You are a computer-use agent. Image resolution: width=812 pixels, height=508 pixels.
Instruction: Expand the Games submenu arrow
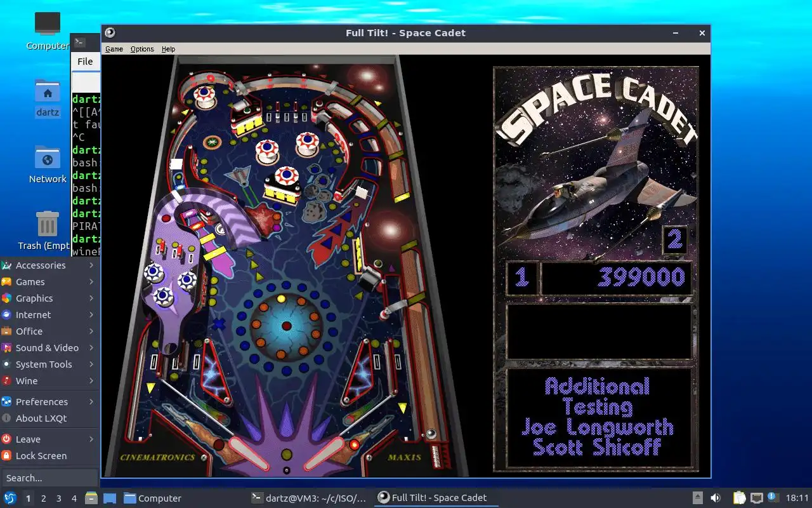point(91,282)
